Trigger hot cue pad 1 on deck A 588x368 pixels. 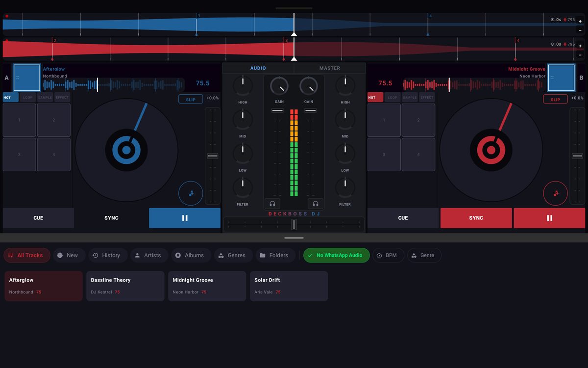[x=20, y=120]
